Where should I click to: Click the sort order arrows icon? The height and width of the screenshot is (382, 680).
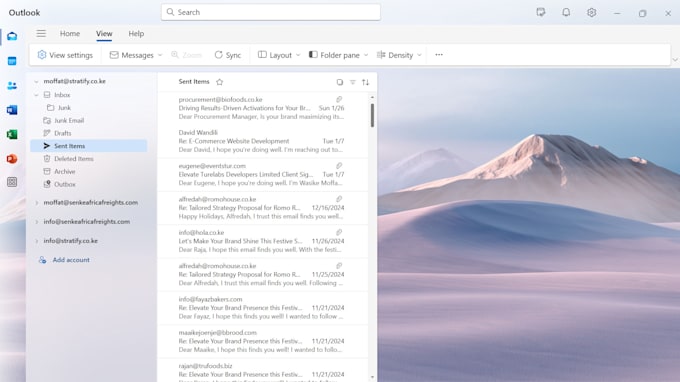pyautogui.click(x=366, y=82)
